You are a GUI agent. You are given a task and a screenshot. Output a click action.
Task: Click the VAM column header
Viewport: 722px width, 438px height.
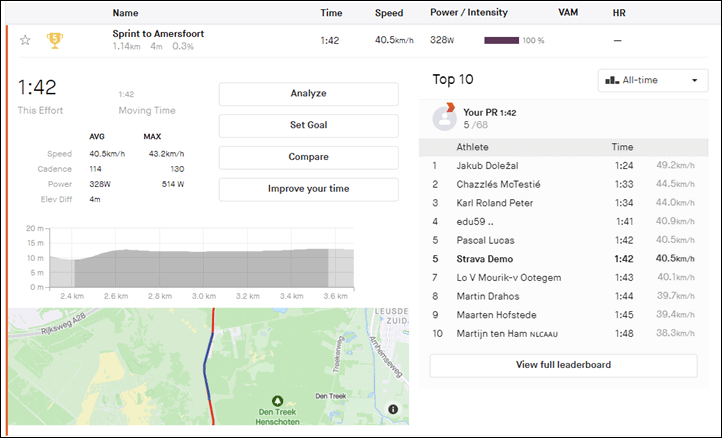tap(568, 12)
